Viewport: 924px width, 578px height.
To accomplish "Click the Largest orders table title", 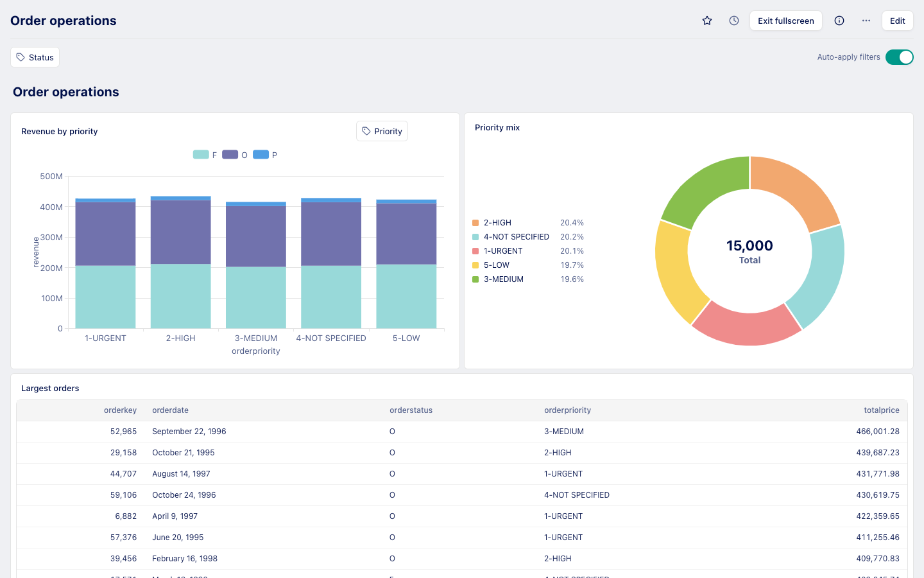I will [50, 389].
